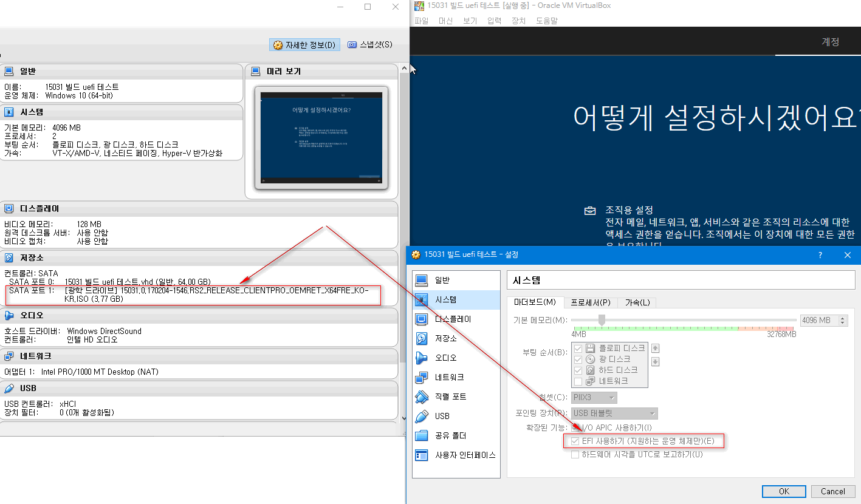Open USB category in settings sidebar

[456, 417]
